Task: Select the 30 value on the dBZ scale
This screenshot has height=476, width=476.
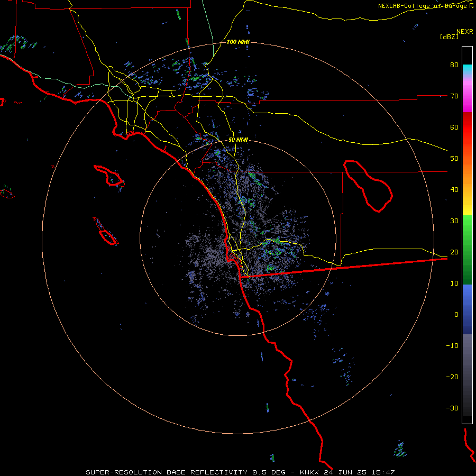Action: pyautogui.click(x=454, y=221)
